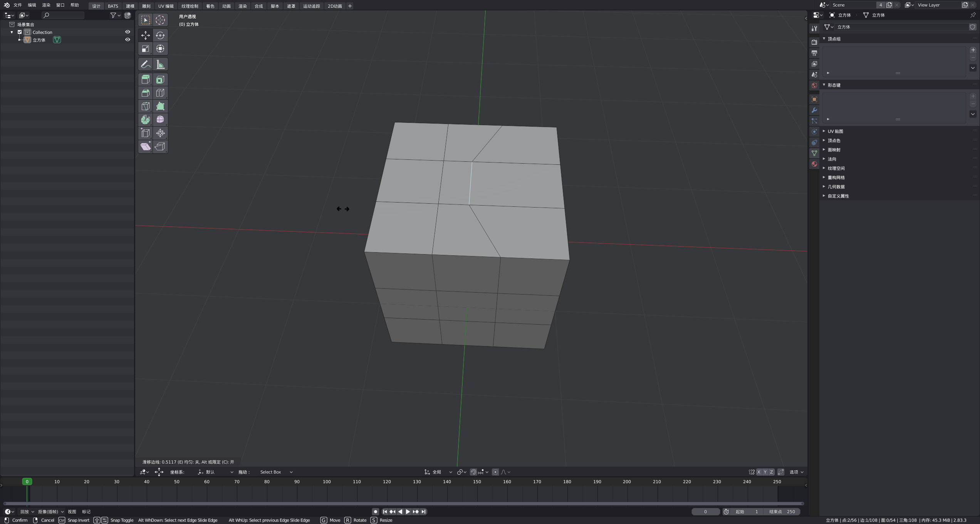Open the Material properties tab
This screenshot has width=980, height=524.
(x=814, y=164)
